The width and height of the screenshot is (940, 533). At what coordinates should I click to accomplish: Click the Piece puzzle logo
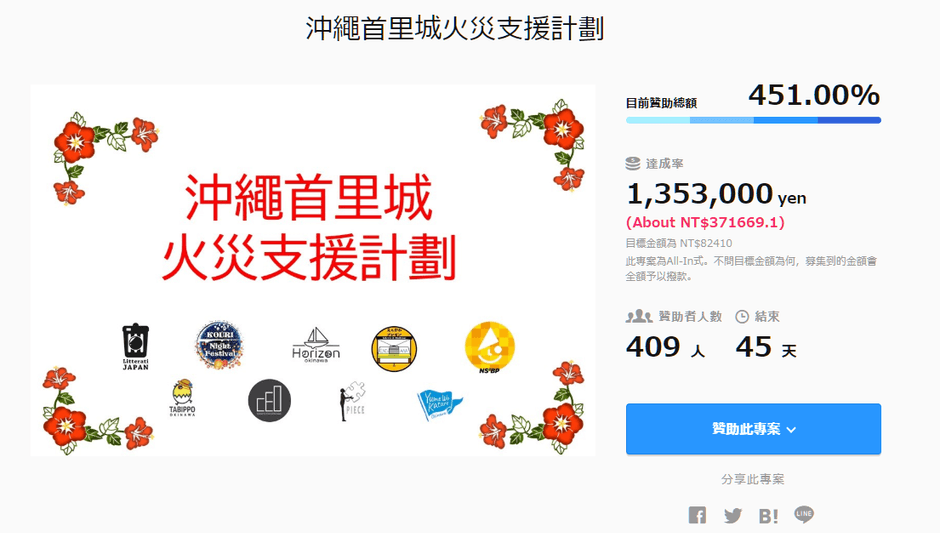352,401
